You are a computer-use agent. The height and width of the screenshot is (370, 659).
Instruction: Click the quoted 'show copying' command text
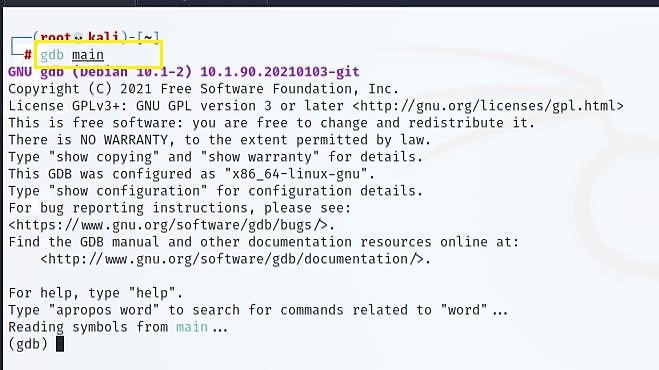tap(104, 157)
